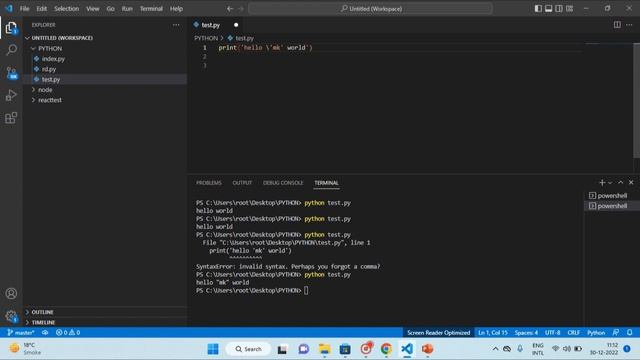The image size is (640, 360).
Task: Open the Run menu
Action: coord(127,9)
